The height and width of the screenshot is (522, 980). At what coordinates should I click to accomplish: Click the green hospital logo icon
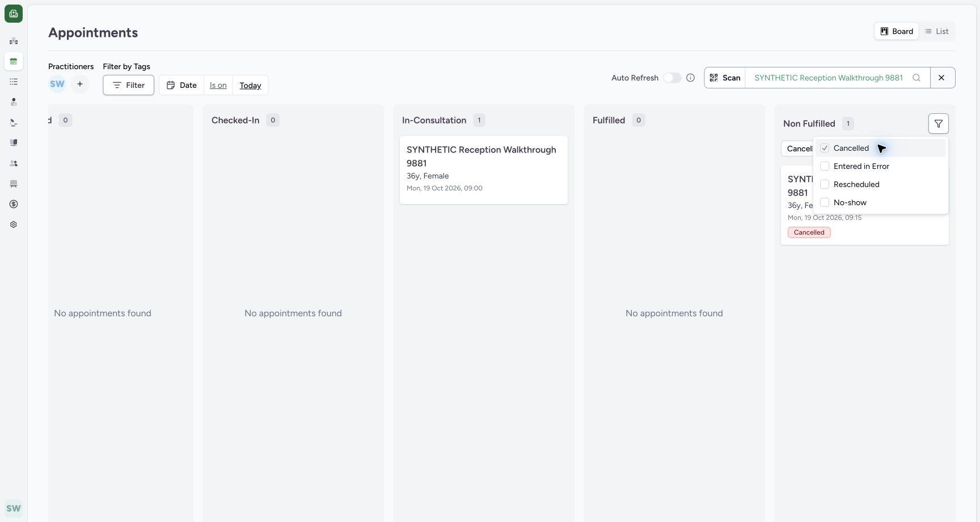pos(14,14)
